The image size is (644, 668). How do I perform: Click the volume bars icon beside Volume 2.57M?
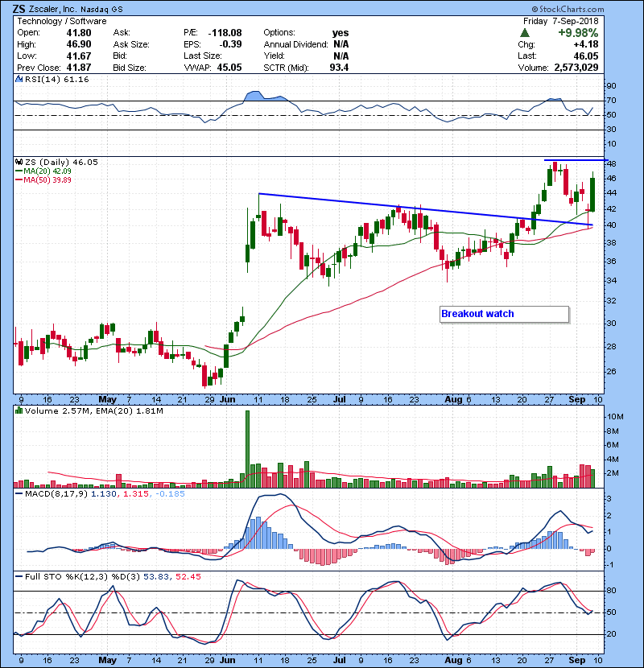pyautogui.click(x=19, y=410)
